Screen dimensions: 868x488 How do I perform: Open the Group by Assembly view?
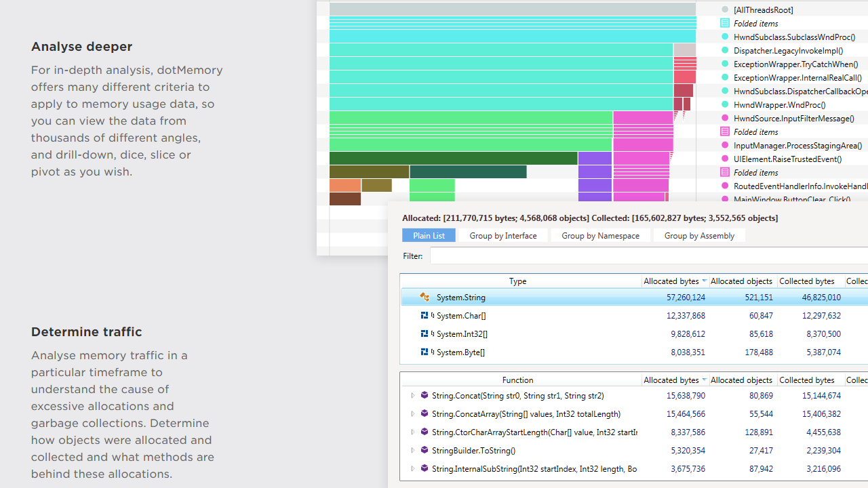(x=699, y=236)
